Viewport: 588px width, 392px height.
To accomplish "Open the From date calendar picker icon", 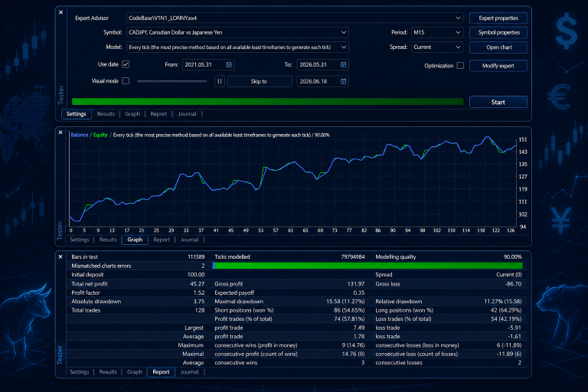I will (229, 64).
